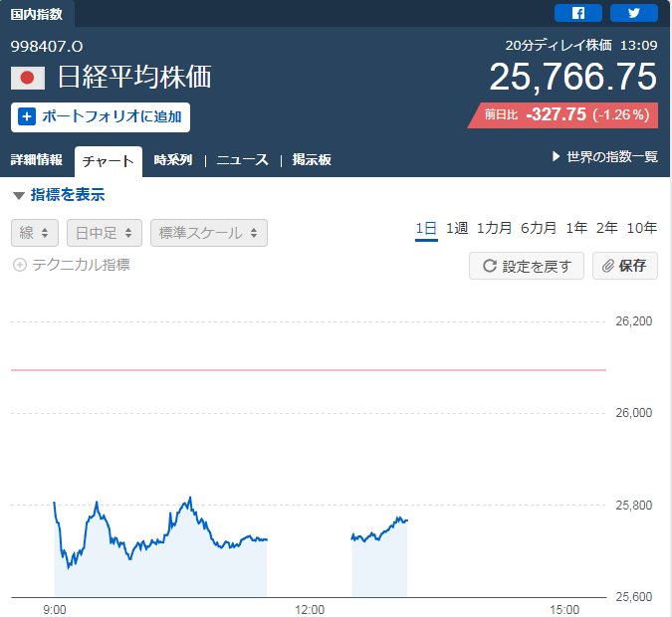The image size is (672, 617).
Task: Open the 掲示板 tab
Action: (312, 160)
